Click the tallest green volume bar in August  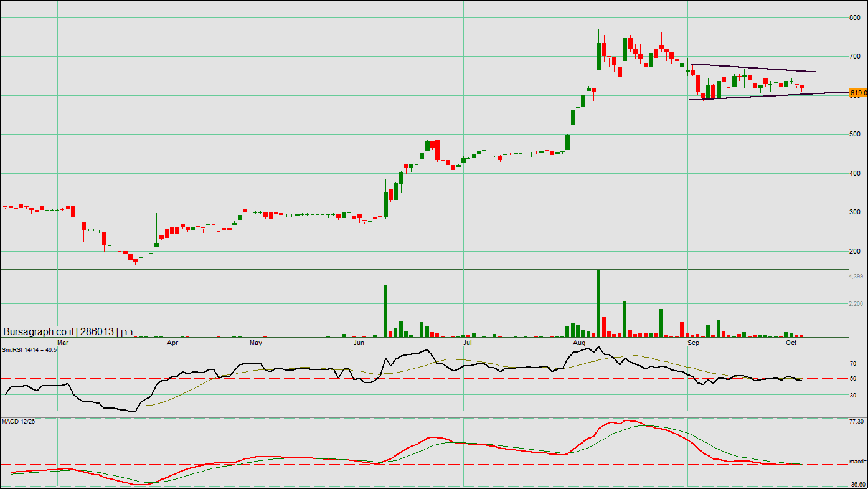click(598, 303)
